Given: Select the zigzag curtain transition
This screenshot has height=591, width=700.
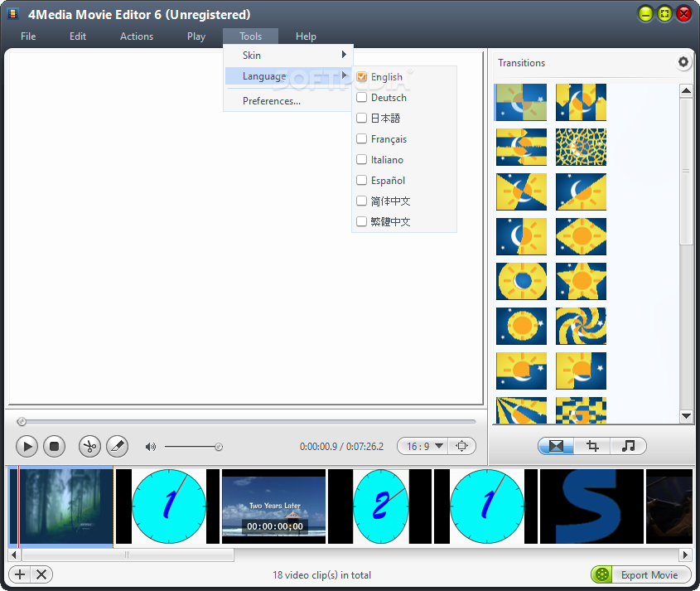Looking at the screenshot, I should click(581, 102).
